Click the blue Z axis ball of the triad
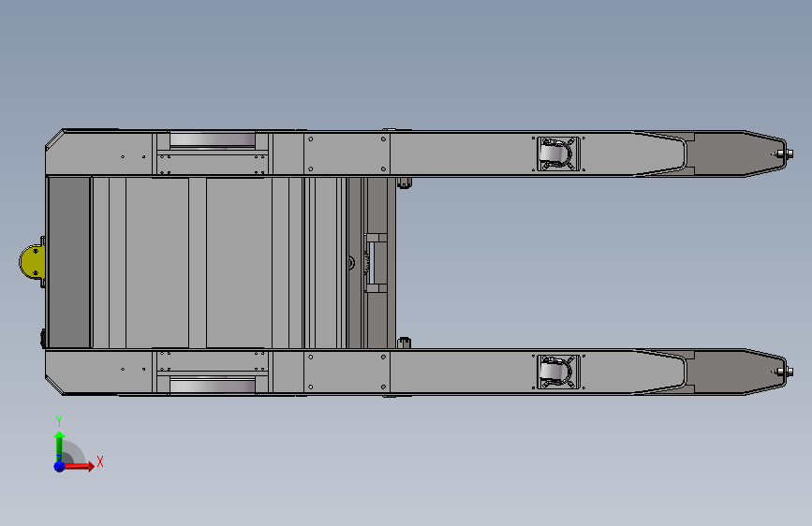 (x=60, y=466)
